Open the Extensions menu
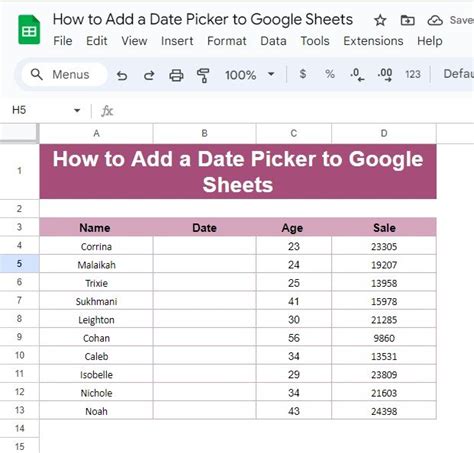Screen dimensions: 474x453 [x=373, y=41]
